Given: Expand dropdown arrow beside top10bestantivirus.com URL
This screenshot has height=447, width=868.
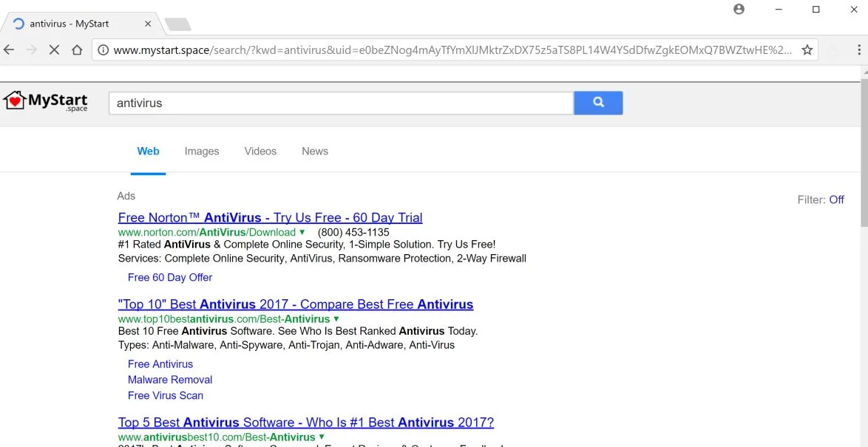Looking at the screenshot, I should 336,318.
